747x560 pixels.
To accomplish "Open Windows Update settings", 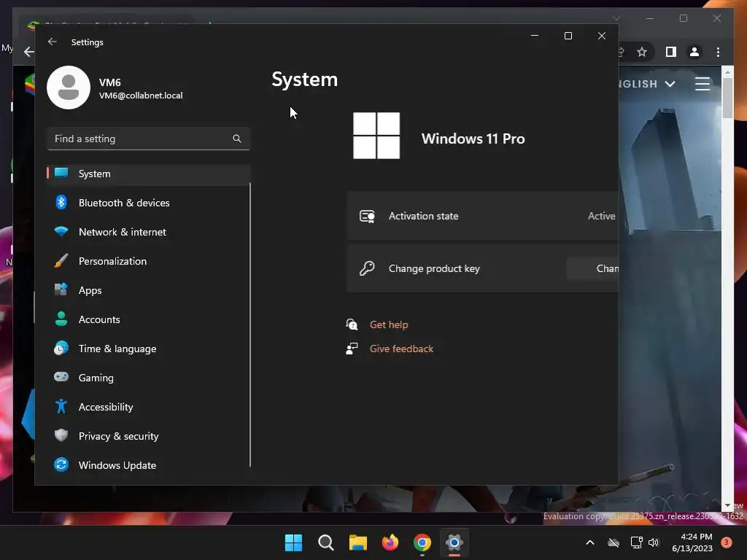I will pos(149,465).
